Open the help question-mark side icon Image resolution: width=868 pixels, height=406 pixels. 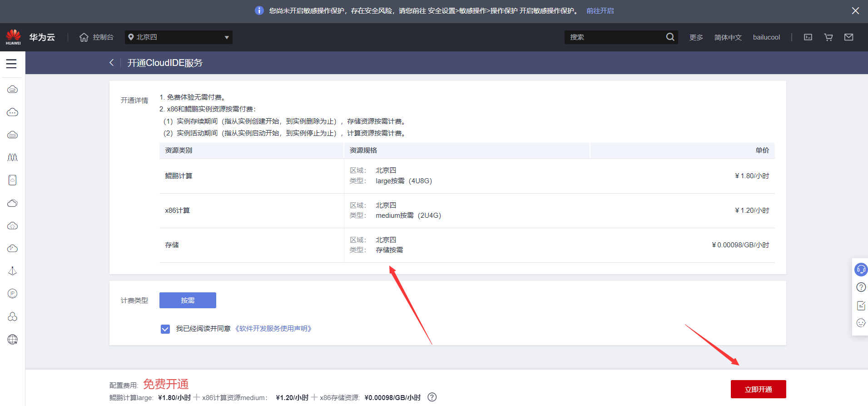point(861,287)
